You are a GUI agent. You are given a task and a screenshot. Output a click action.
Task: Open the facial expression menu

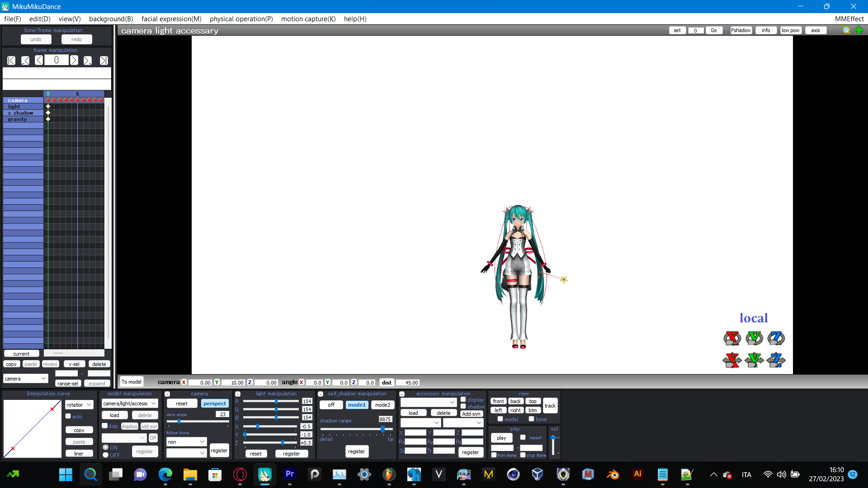(171, 19)
